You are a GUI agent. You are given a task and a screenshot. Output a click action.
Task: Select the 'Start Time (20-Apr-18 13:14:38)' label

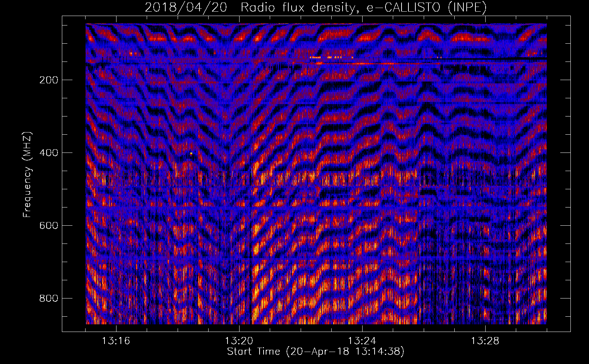click(316, 352)
